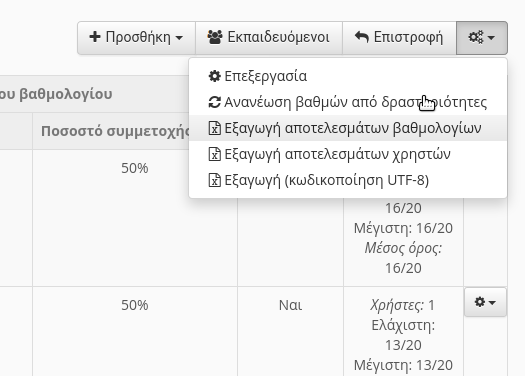Click the users group icon beside Εκπαιδευόμενοι

coord(215,37)
